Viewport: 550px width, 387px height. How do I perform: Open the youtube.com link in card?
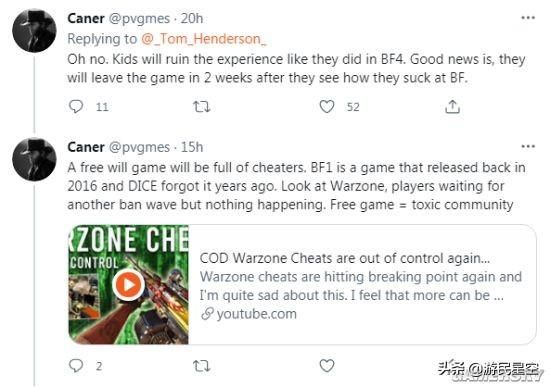[249, 313]
